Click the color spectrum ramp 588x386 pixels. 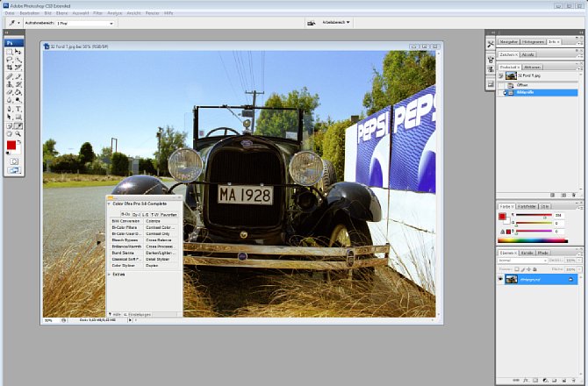(x=533, y=241)
